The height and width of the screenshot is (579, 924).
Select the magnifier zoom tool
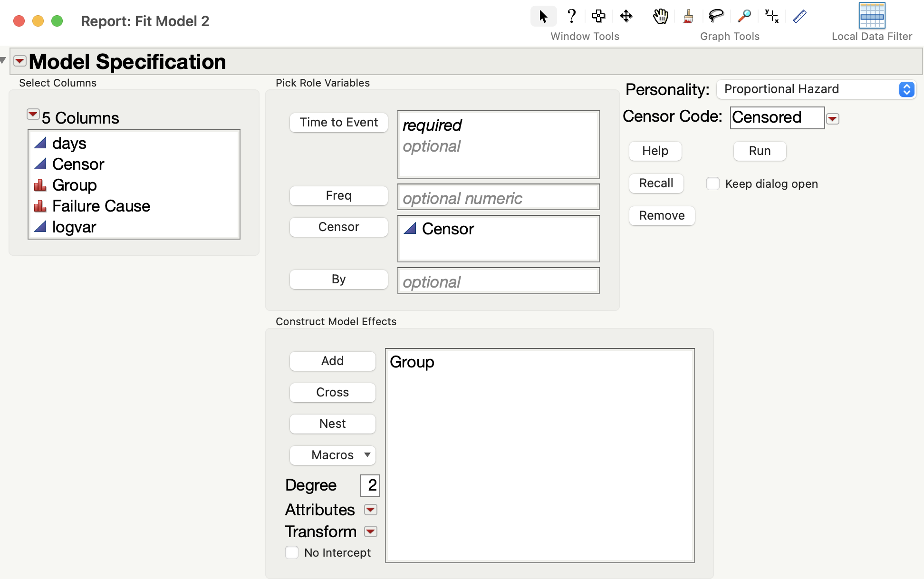click(x=744, y=17)
